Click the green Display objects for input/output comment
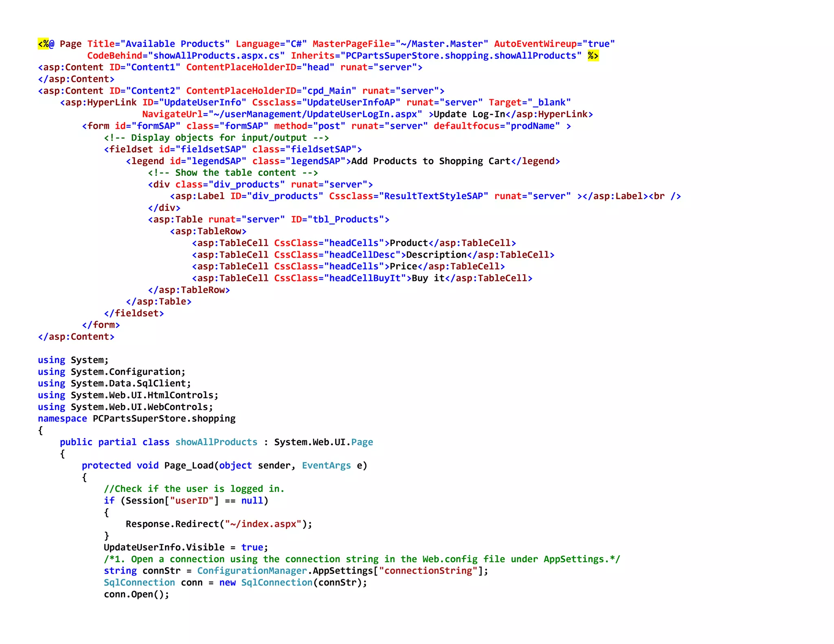Image resolution: width=834 pixels, height=644 pixels. click(216, 138)
